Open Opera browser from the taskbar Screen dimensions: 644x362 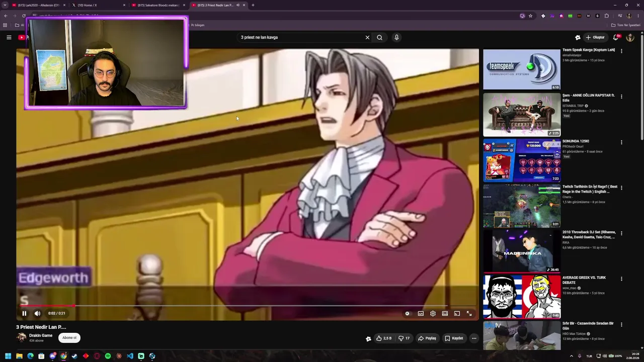click(97, 356)
